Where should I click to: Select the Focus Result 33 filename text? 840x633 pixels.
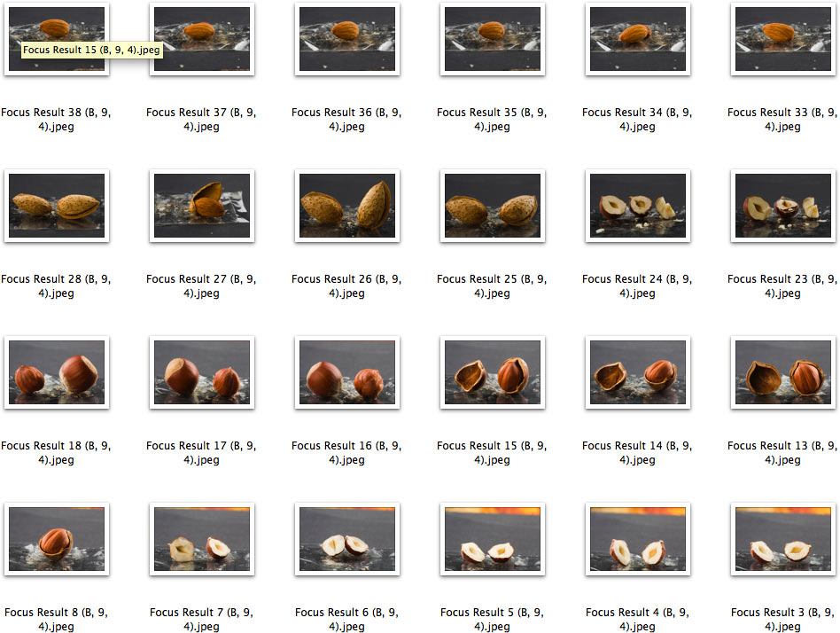(x=782, y=120)
